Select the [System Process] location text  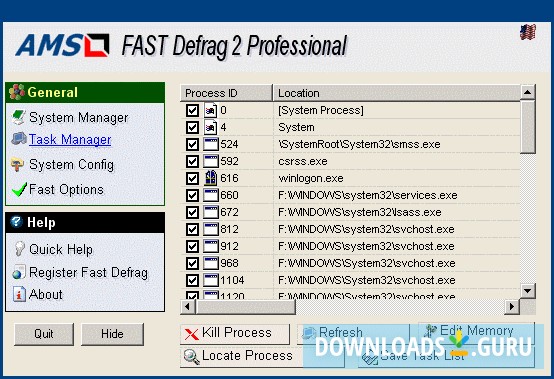click(320, 111)
